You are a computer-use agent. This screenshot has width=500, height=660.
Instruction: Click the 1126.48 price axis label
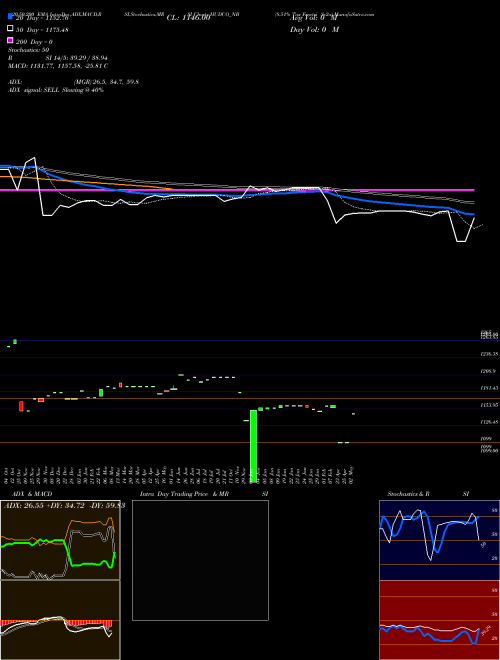pos(489,422)
